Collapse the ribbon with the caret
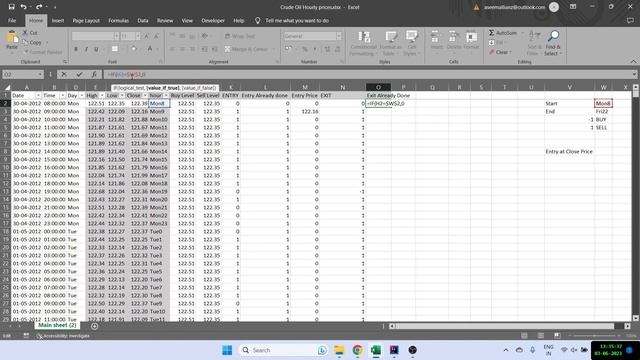 click(633, 62)
